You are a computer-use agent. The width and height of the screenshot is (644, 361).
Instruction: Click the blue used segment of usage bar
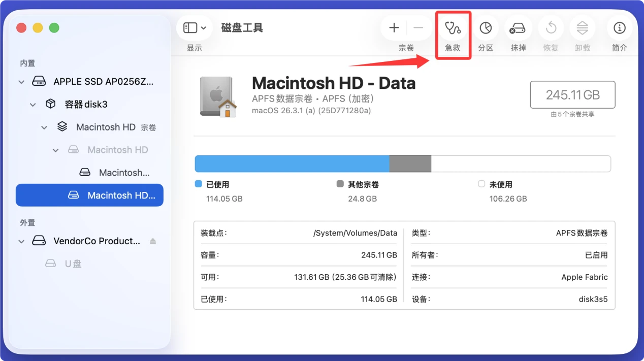(x=292, y=164)
